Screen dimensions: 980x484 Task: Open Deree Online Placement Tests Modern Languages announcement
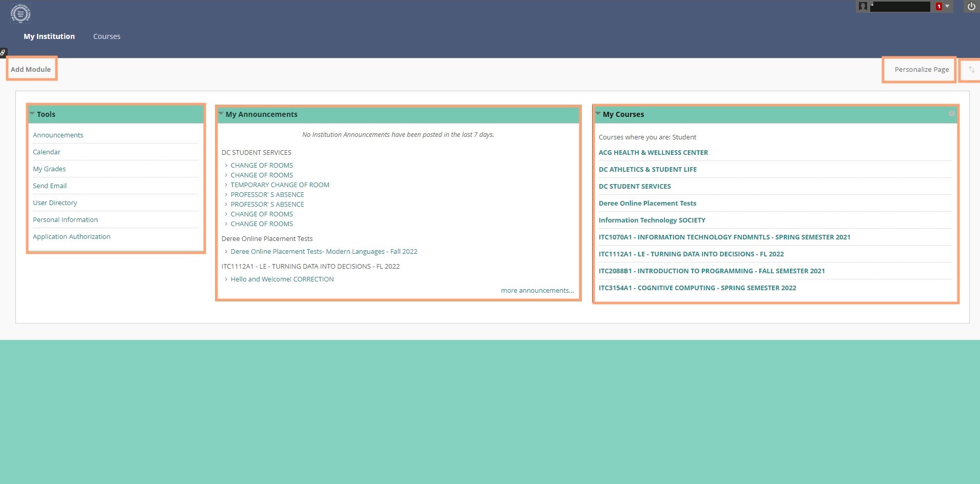[324, 251]
